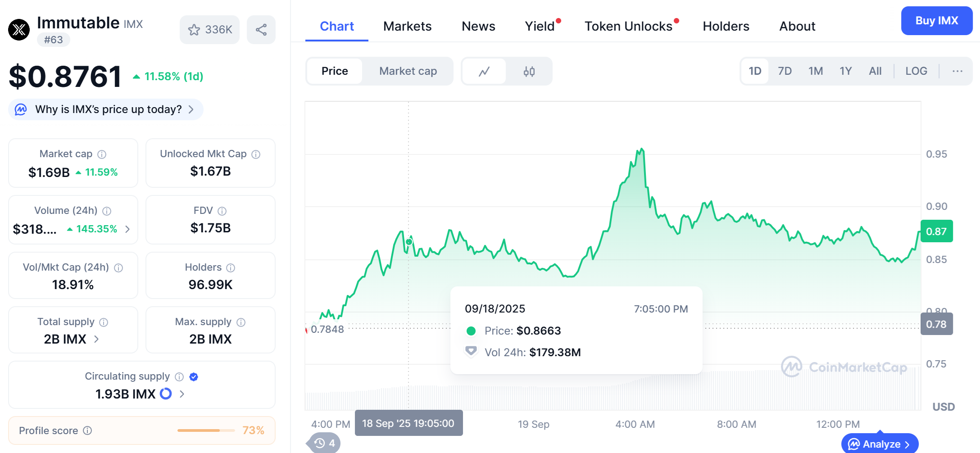Click the Market cap info icon
Screen dimensions: 980x453
tap(102, 154)
